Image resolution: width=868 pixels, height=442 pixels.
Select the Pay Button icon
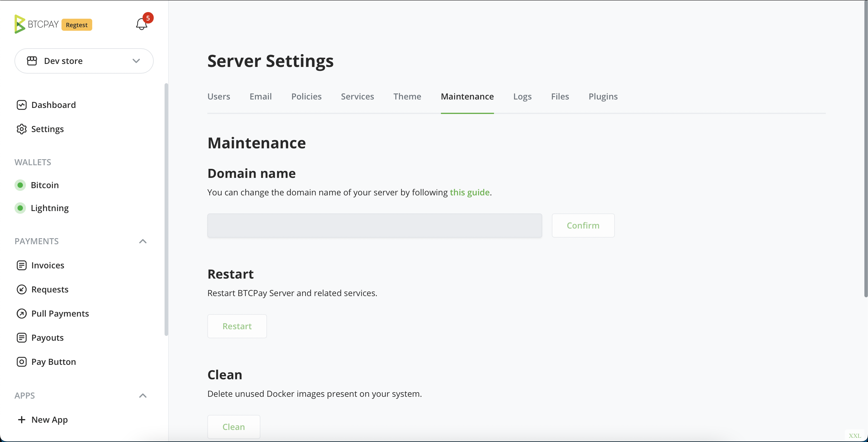(22, 362)
